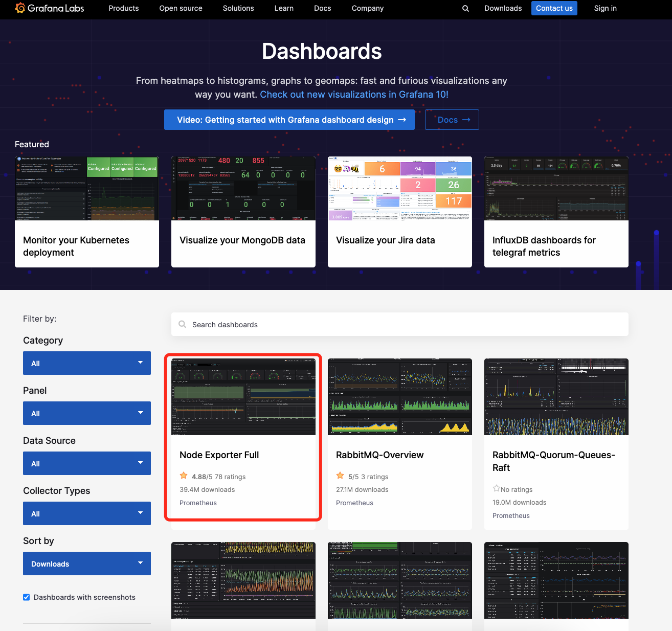Open the Docs menu in the top navigation
The image size is (672, 631).
click(323, 8)
